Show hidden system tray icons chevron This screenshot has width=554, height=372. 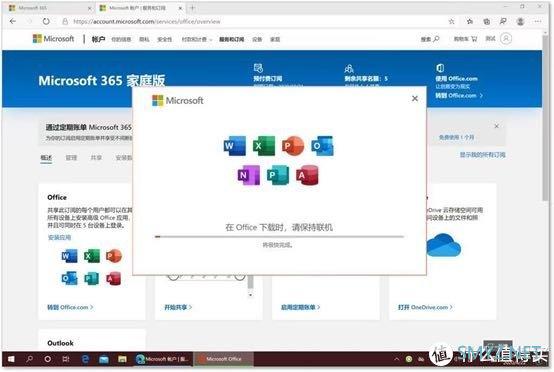click(x=396, y=359)
